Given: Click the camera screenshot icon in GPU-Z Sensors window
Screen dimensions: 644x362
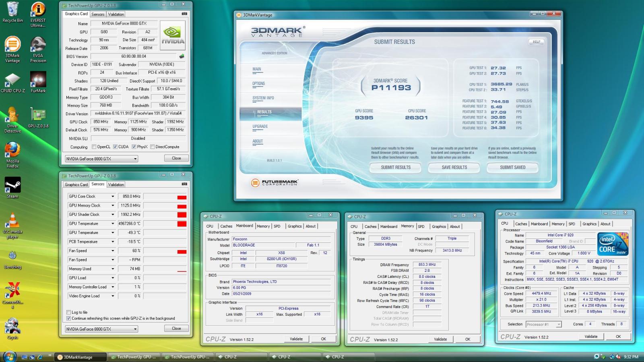Looking at the screenshot, I should tap(184, 184).
